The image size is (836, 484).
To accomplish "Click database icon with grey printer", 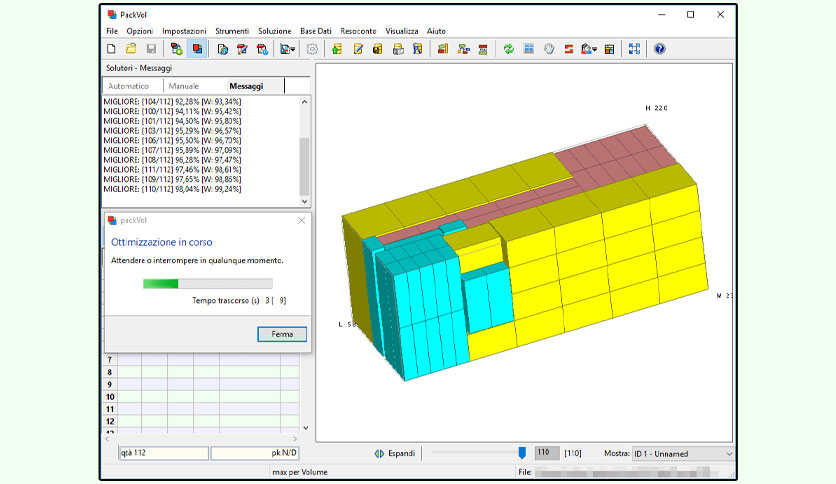I will click(x=398, y=49).
